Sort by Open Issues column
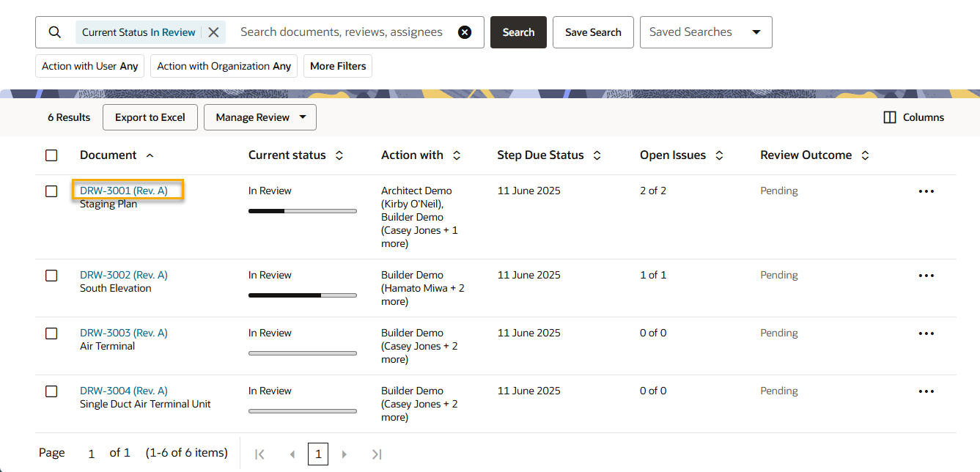 click(719, 155)
